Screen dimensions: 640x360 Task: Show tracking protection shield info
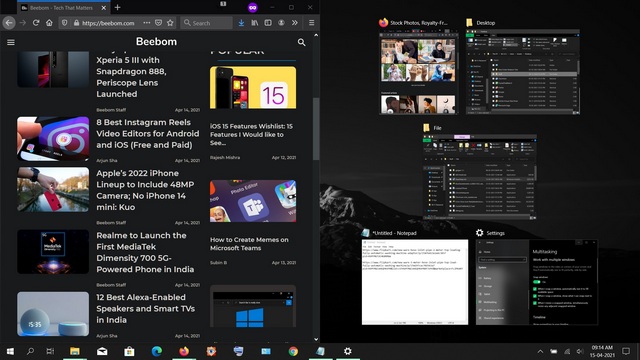click(64, 23)
